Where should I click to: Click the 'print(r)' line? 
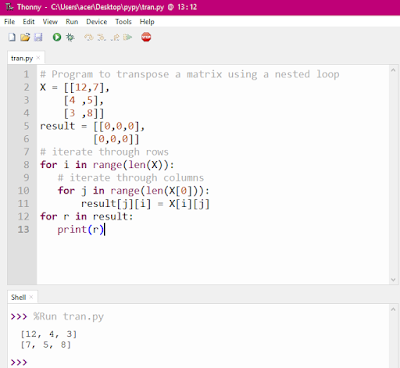tap(81, 230)
